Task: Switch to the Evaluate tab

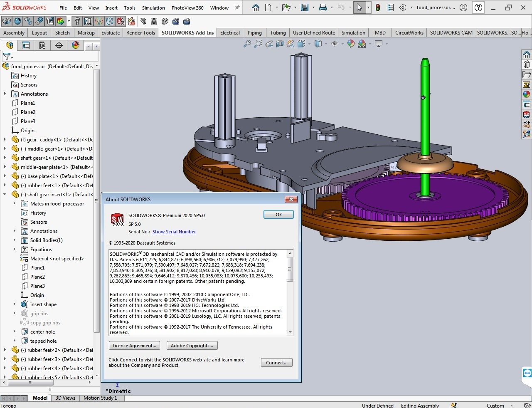Action: 111,33
